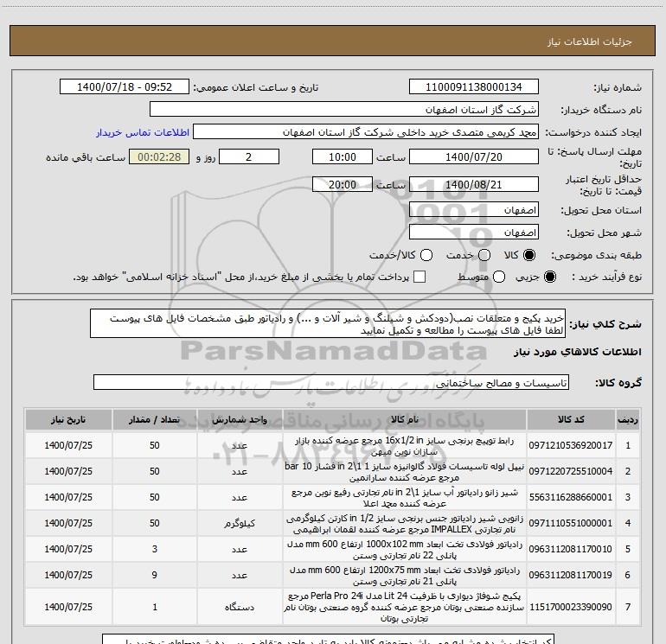Select the کالا radio button
This screenshot has height=644, width=666.
(529, 255)
